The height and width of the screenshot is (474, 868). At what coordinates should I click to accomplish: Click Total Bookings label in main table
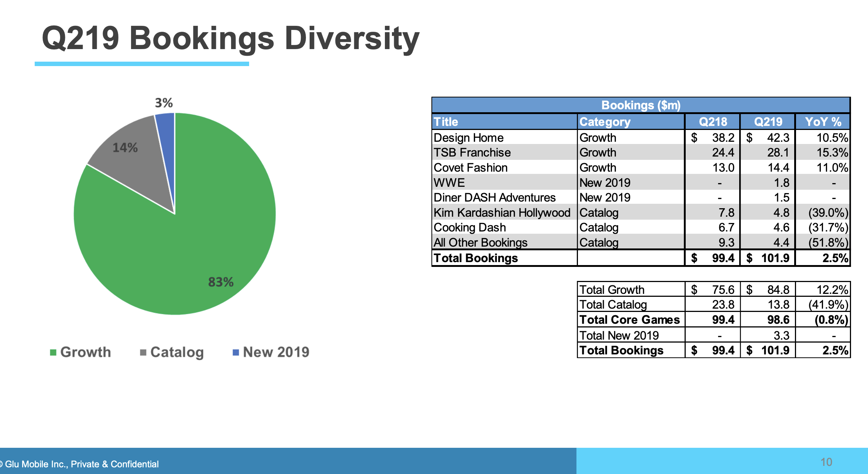pyautogui.click(x=476, y=258)
